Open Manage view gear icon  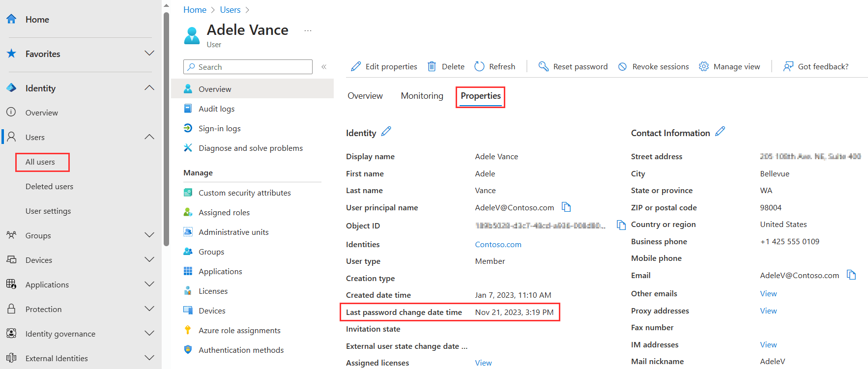tap(704, 66)
